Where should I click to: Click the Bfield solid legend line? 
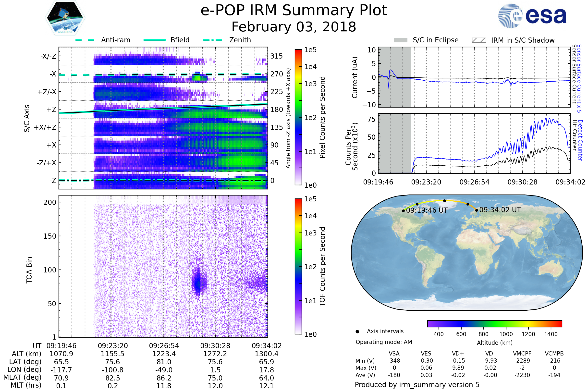point(155,40)
